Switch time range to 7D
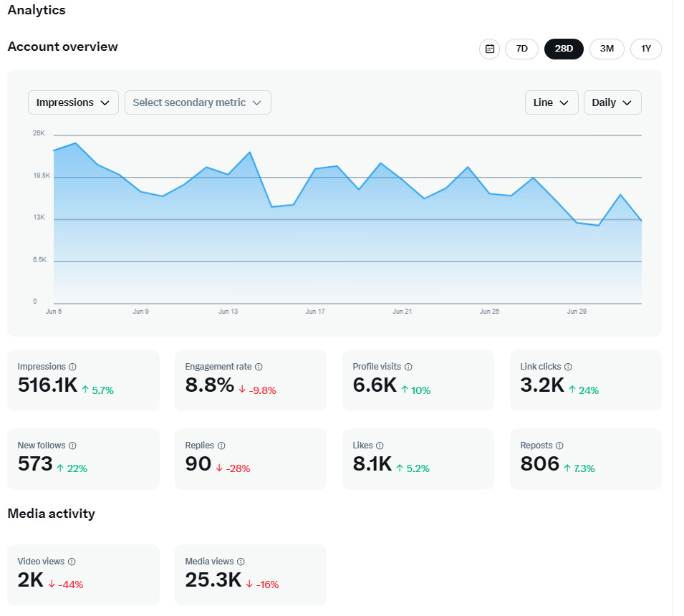Screen dimensions: 684x616 click(x=522, y=49)
